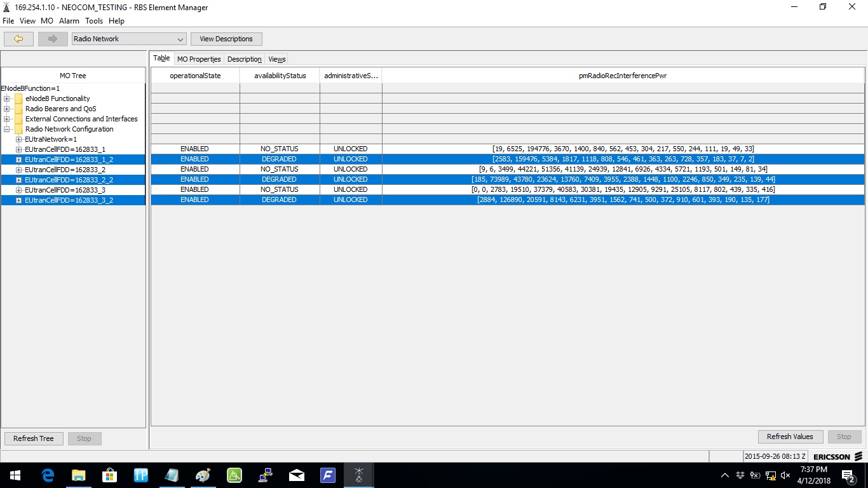Select EUtranCellFDD=162833_3_2 tree item

(69, 200)
